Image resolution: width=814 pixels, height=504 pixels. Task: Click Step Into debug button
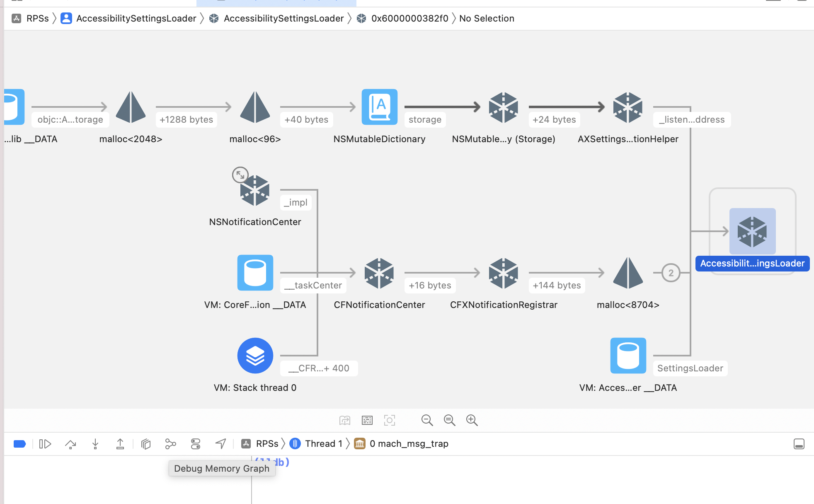tap(95, 444)
